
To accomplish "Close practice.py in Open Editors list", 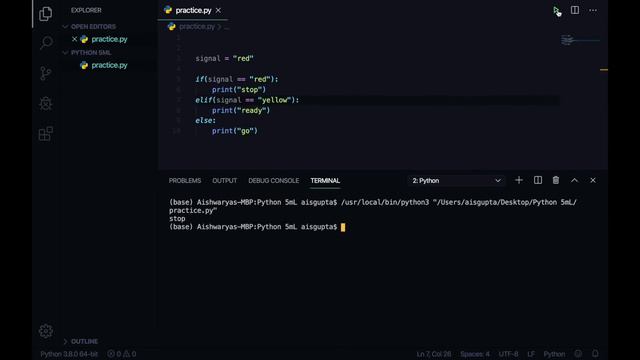I will (74, 39).
